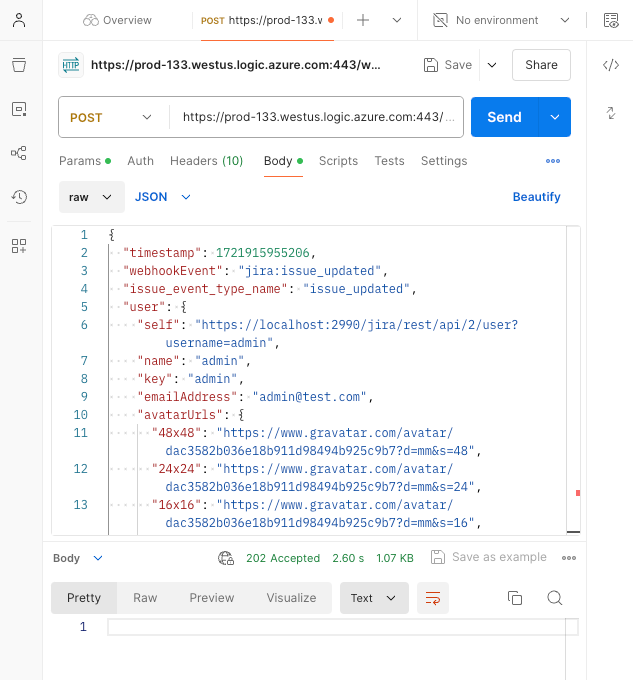The height and width of the screenshot is (680, 633).
Task: Open the JSON format dropdown
Action: point(163,197)
